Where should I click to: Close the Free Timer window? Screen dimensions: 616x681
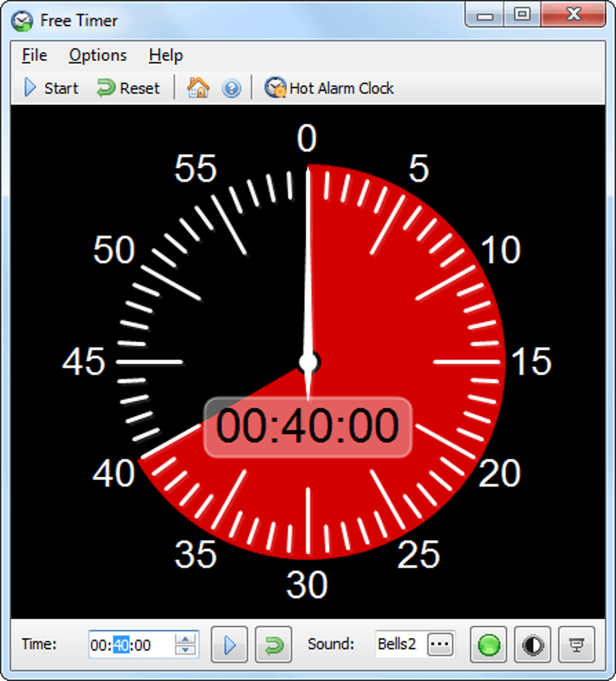click(x=574, y=15)
